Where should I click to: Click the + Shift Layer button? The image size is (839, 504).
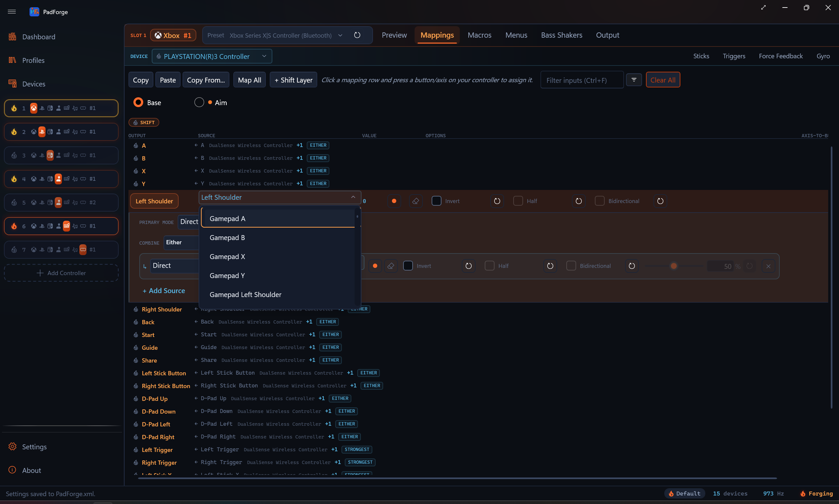coord(293,80)
